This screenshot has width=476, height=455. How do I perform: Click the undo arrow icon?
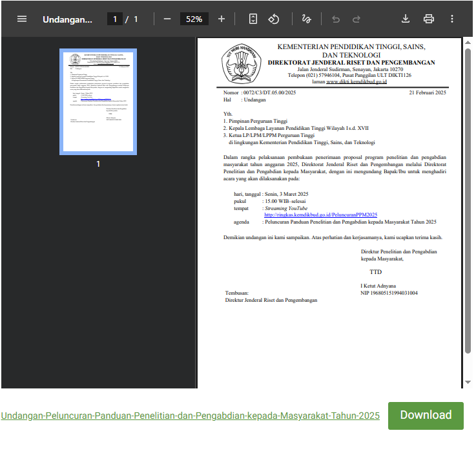tap(335, 19)
